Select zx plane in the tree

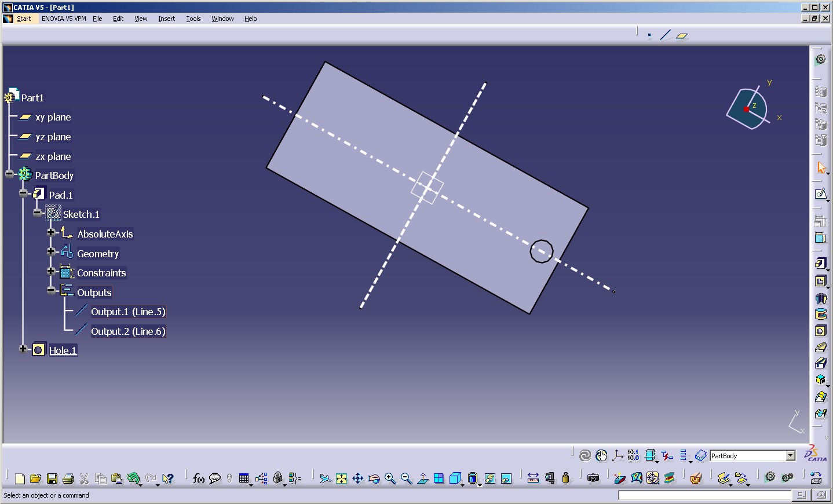pos(53,156)
